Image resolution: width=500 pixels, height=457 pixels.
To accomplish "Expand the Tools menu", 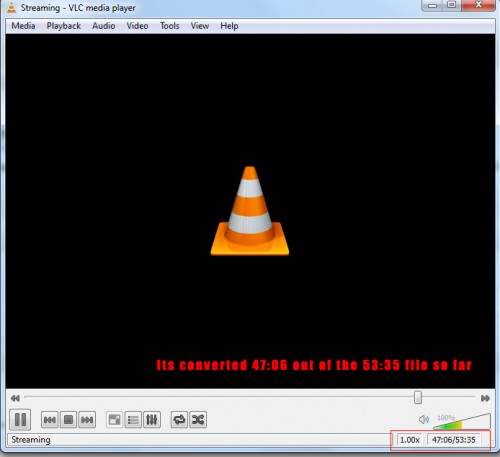I will coord(170,26).
